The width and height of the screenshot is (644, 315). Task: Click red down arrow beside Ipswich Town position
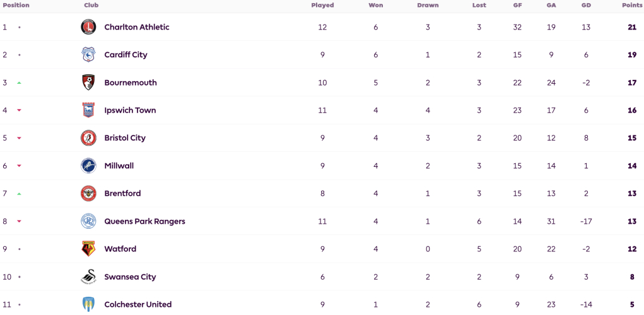[x=19, y=110]
